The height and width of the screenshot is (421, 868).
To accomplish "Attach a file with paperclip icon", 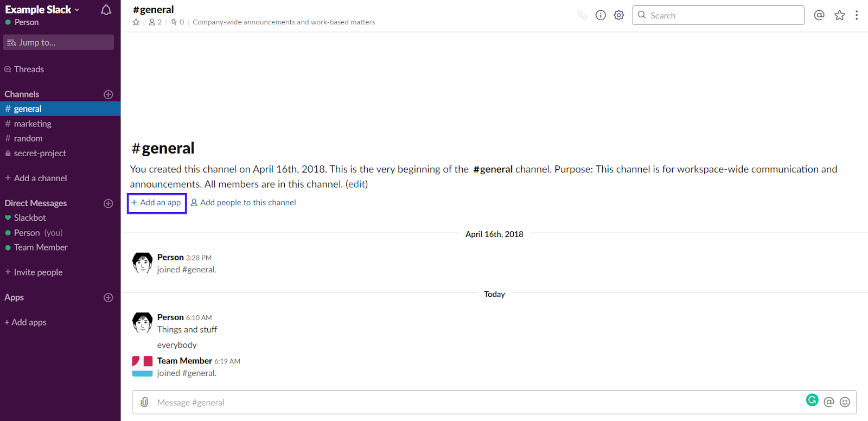I will pyautogui.click(x=144, y=402).
